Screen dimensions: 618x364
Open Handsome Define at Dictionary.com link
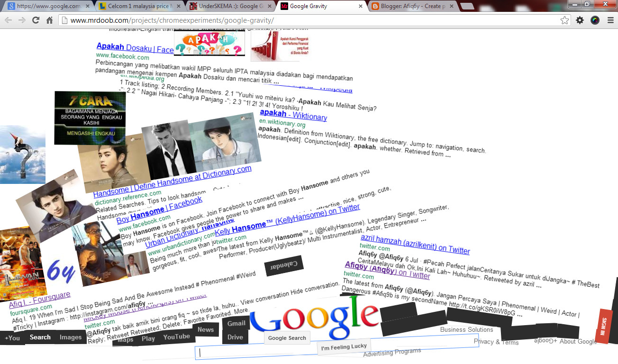[x=173, y=181]
